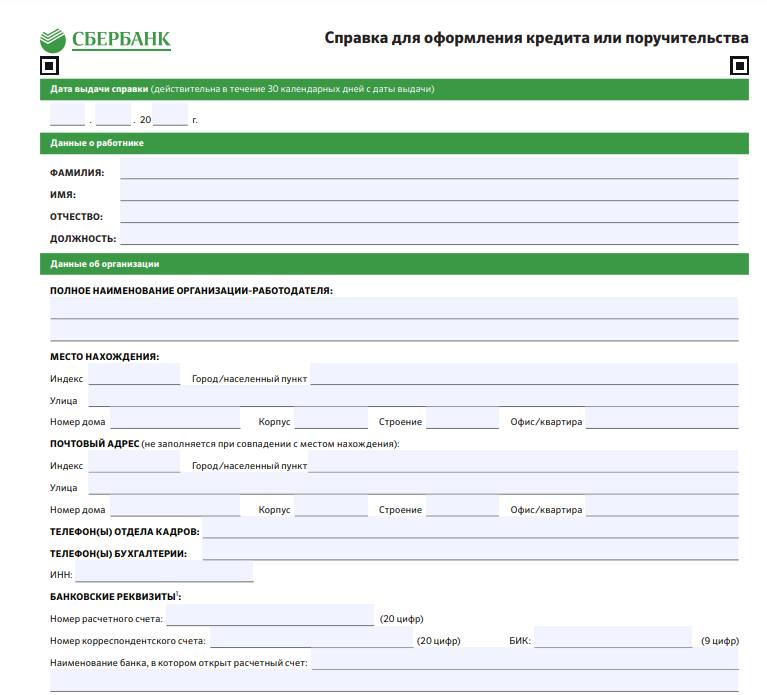Click first line of bank name field
The width and height of the screenshot is (767, 695).
point(525,659)
